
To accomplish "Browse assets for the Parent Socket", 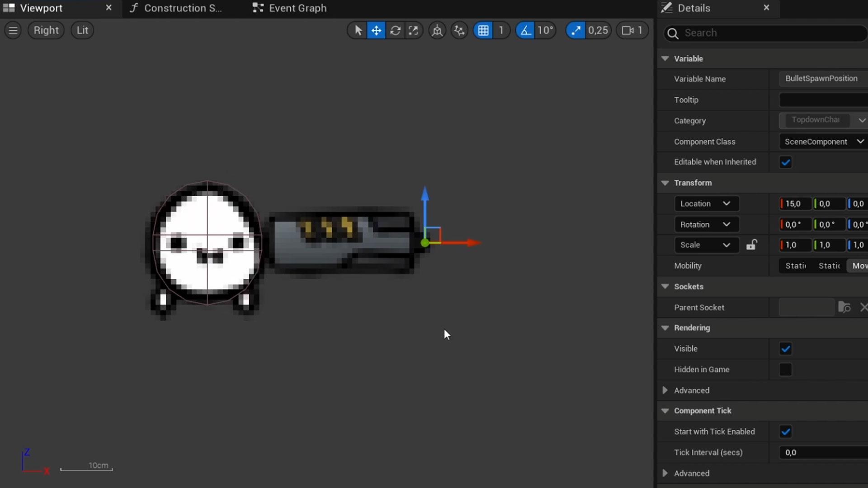I will coord(844,307).
